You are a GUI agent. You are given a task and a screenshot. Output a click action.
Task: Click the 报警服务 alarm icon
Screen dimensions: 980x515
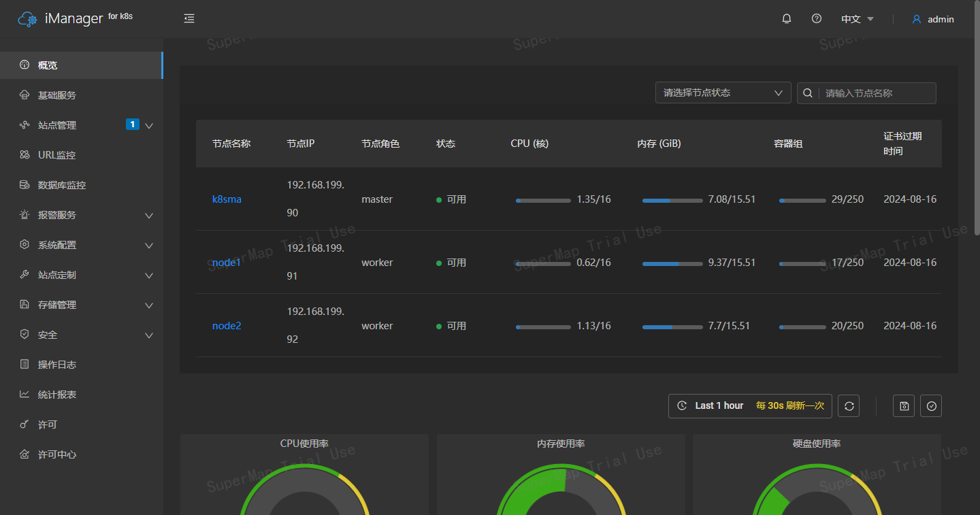(x=24, y=215)
